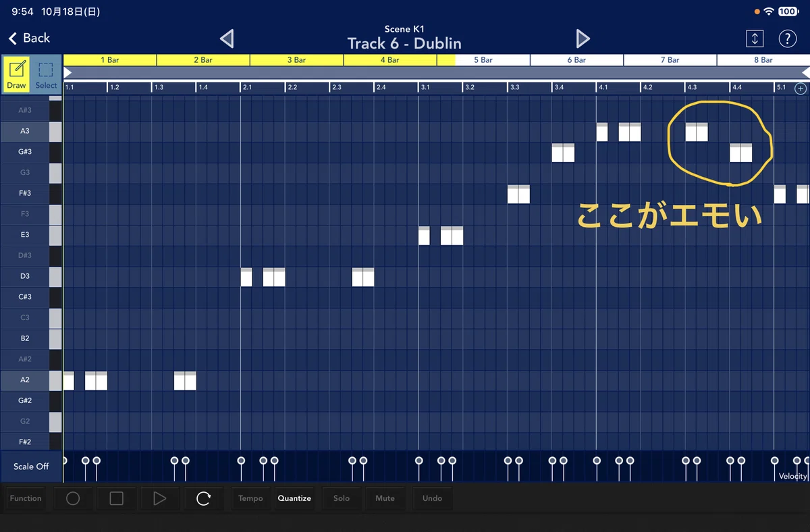Select the Draw pencil tool
The height and width of the screenshot is (532, 810).
point(16,74)
